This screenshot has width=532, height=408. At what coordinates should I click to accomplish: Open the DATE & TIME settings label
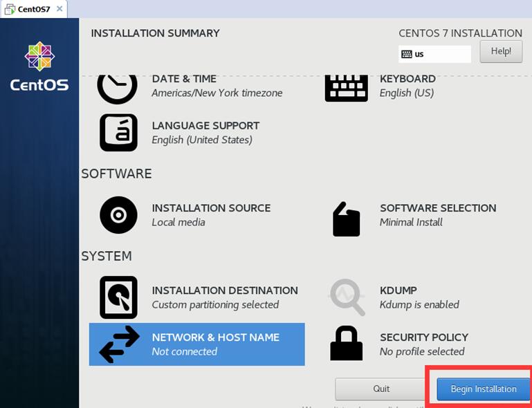click(184, 79)
